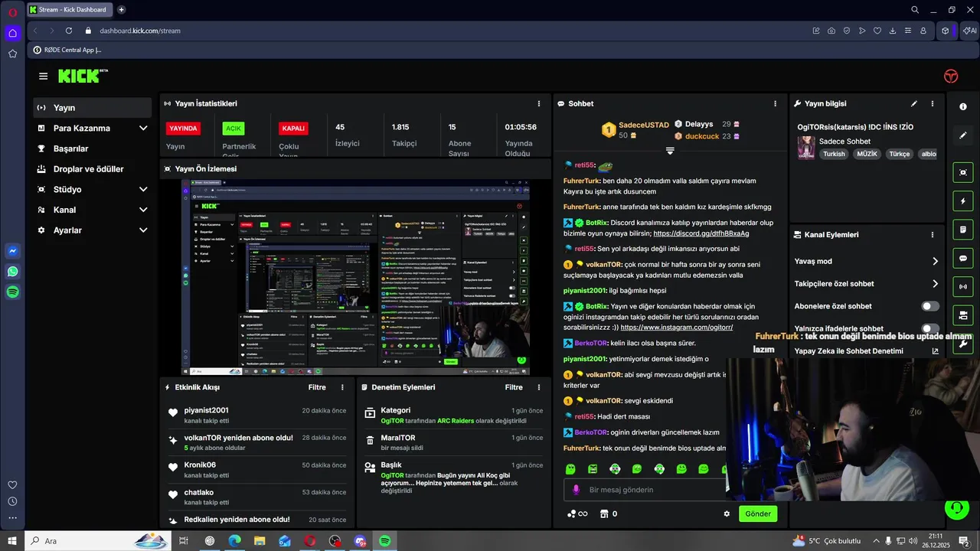980x551 pixels.
Task: Open RØDE Central App bookmark
Action: [x=67, y=50]
